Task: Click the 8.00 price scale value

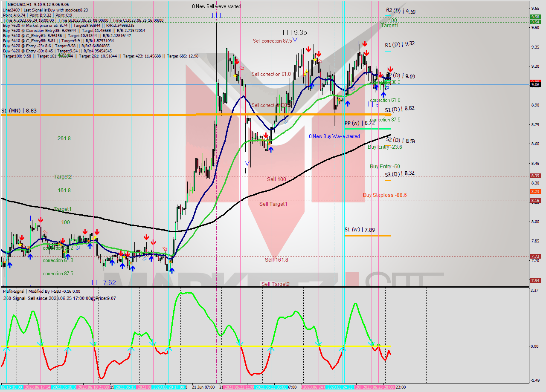Action: tap(535, 222)
